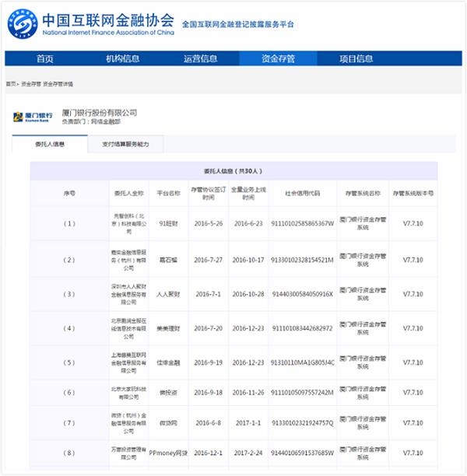
Task: Click date 2016-6-23 in row 1
Action: (x=248, y=224)
